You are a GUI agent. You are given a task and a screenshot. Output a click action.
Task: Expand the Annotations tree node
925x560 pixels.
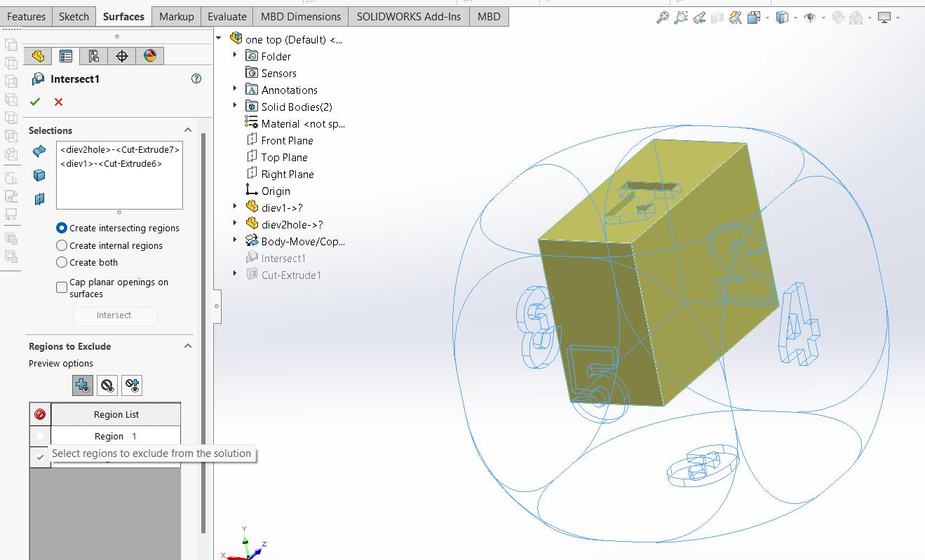point(235,89)
